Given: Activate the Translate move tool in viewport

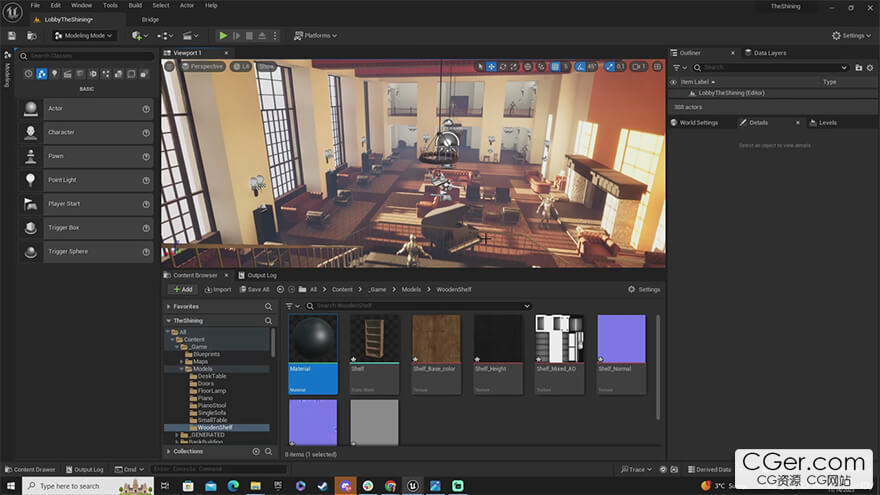Looking at the screenshot, I should [x=491, y=66].
